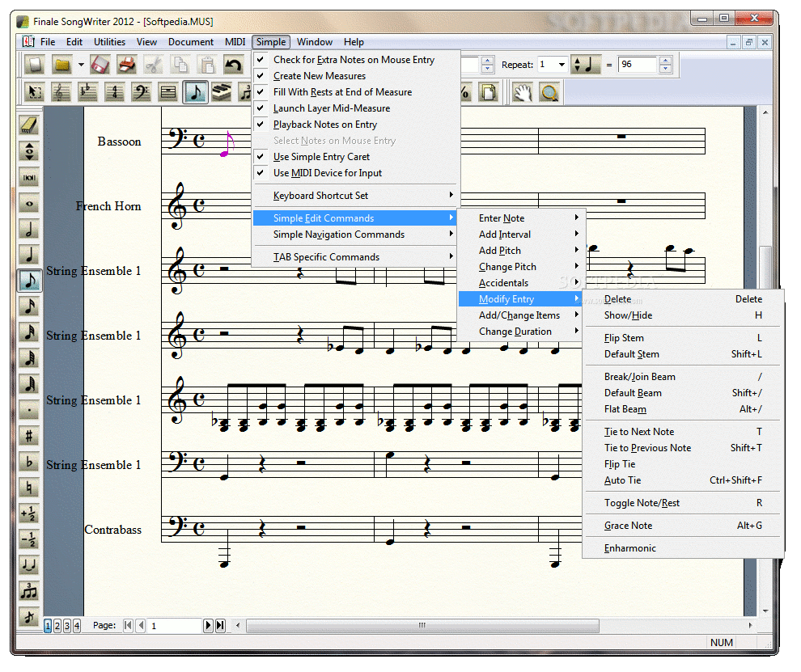Expand the Change Pitch submenu
Viewport: 801px width, 672px height.
tap(522, 267)
